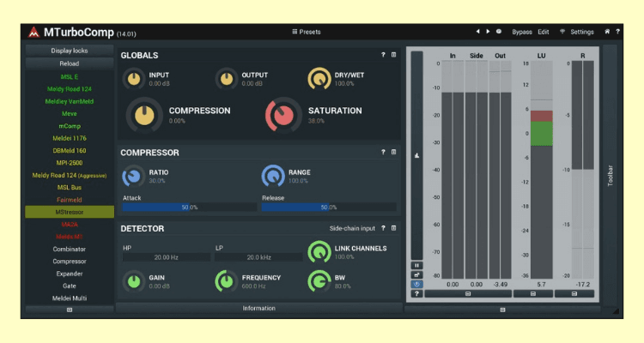Open GLOBALS section presets menu icon
The height and width of the screenshot is (343, 644).
393,55
